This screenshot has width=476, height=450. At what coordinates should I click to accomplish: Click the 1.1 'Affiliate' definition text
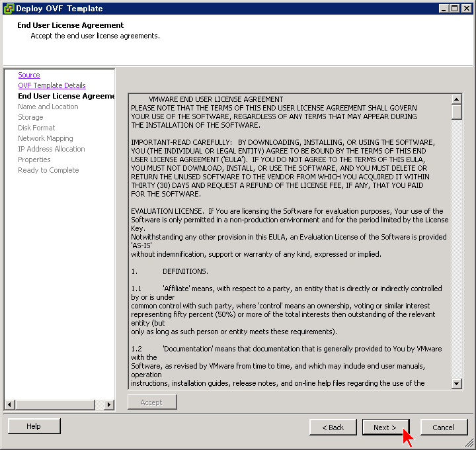[286, 310]
